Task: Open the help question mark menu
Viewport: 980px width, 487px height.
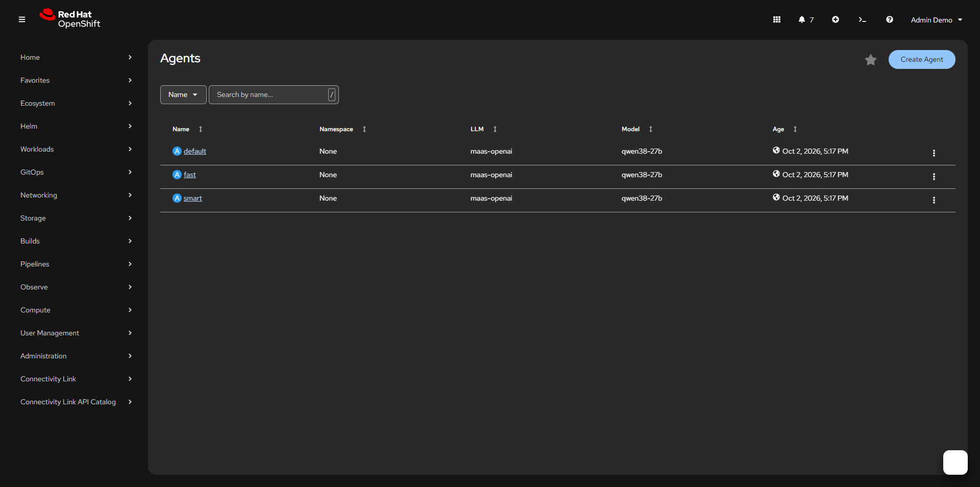Action: (x=890, y=19)
